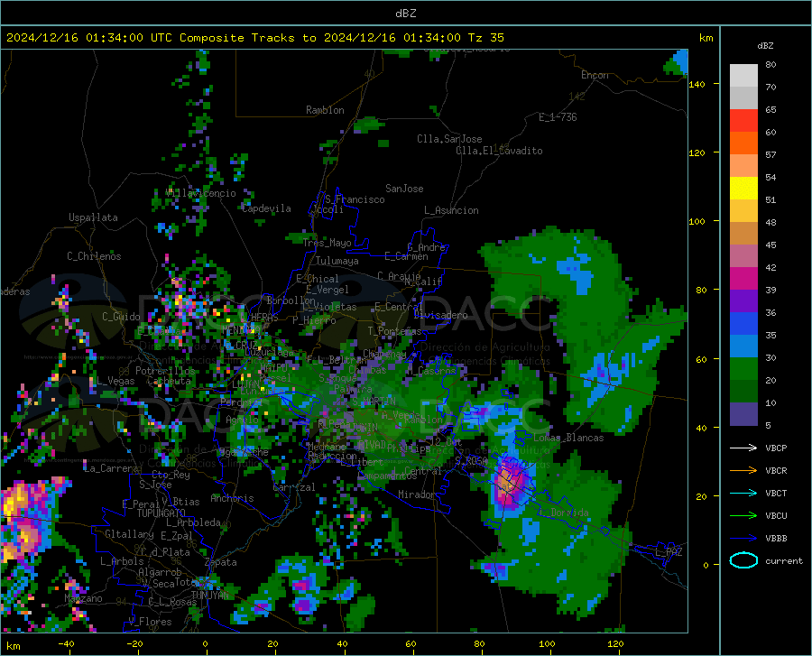This screenshot has height=656, width=812.
Task: Click the Lomas_Blancas map label
Action: click(x=568, y=438)
